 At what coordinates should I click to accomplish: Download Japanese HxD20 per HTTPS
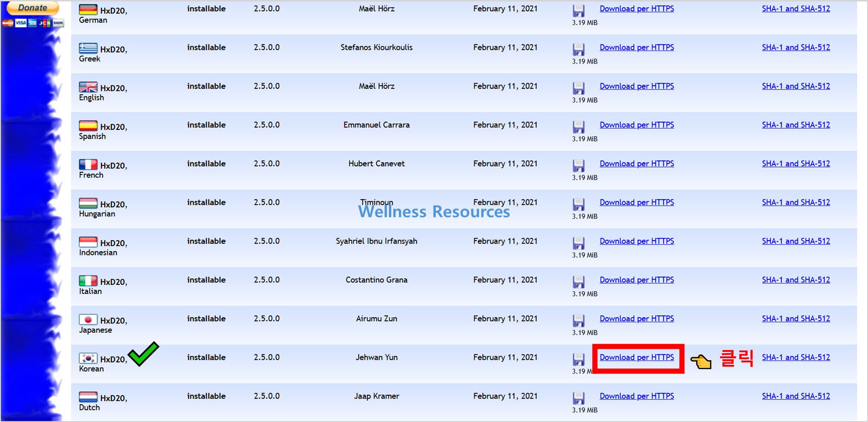tap(637, 319)
